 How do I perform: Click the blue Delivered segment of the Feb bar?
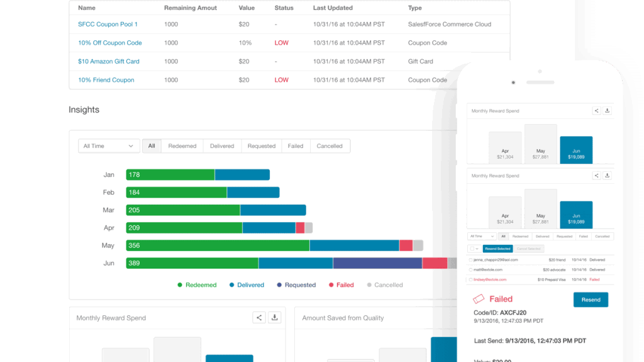click(253, 192)
